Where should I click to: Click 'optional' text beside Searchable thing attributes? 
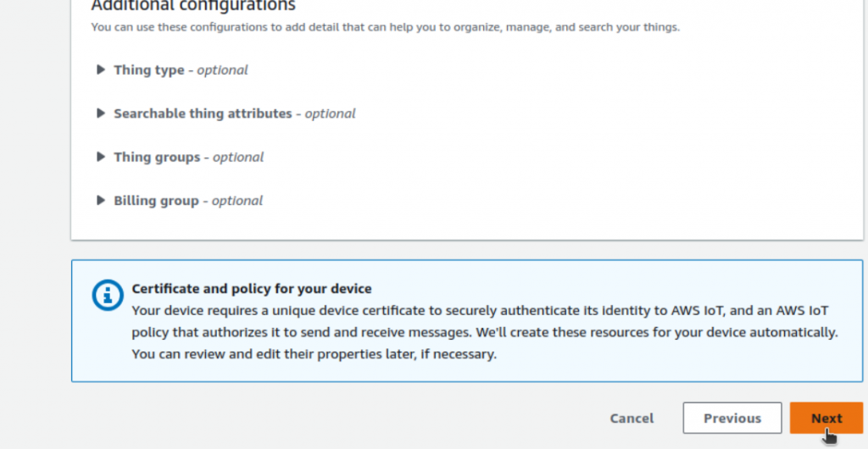pos(331,114)
